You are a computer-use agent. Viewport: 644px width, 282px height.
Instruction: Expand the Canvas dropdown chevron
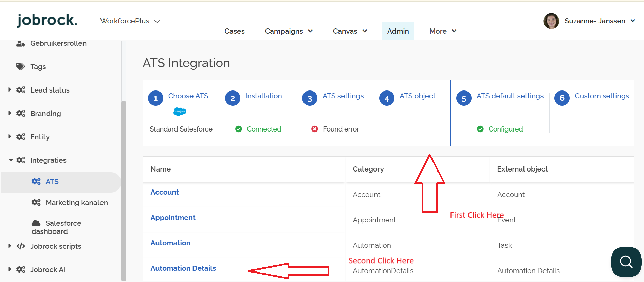[x=365, y=31]
